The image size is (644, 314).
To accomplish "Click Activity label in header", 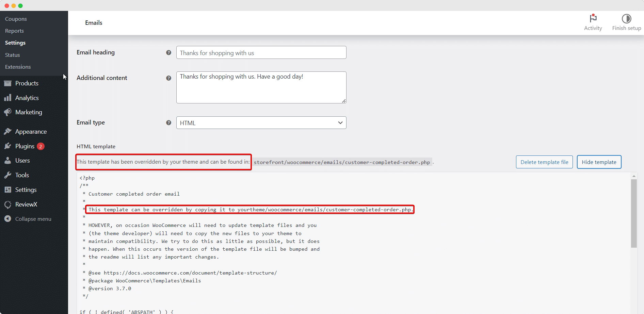I will coord(593,28).
